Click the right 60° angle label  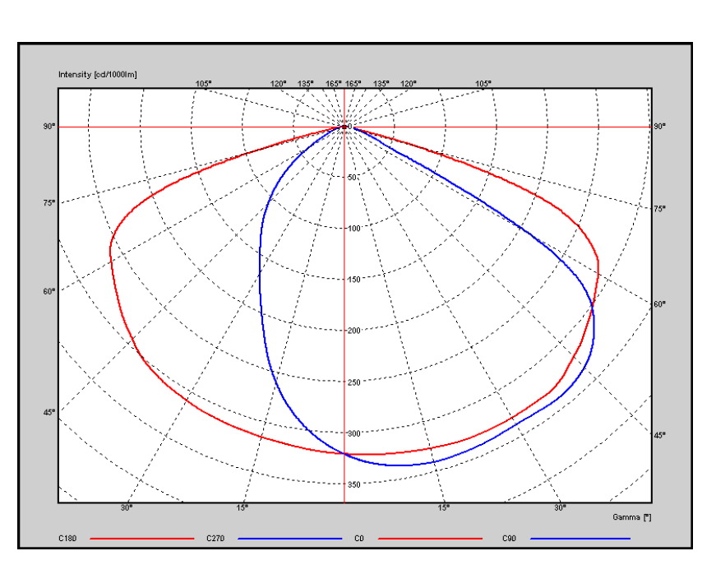pos(659,303)
